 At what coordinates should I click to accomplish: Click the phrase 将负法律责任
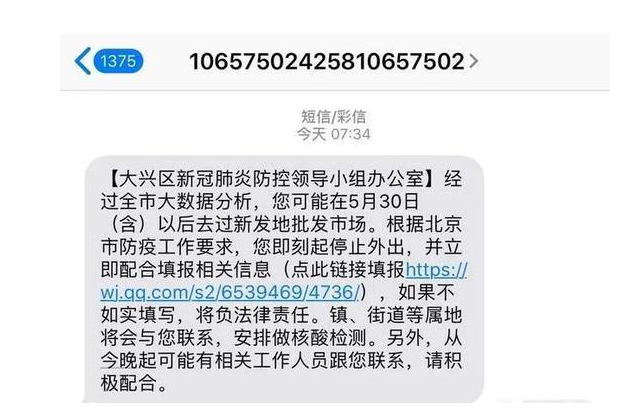pyautogui.click(x=252, y=315)
